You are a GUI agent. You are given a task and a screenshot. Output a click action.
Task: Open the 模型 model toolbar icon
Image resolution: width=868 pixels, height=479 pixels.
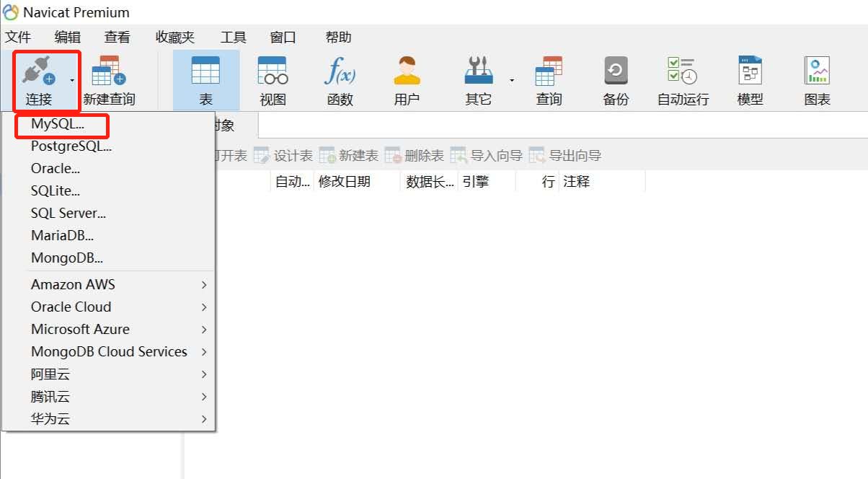(750, 79)
